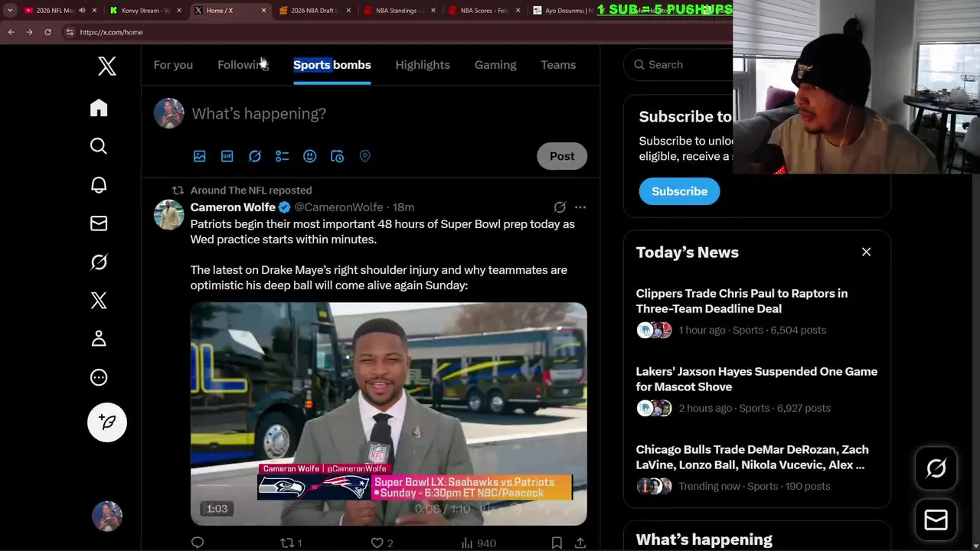Open account avatar at sidebar bottom
Viewport: 980px width, 551px height.
click(x=107, y=517)
